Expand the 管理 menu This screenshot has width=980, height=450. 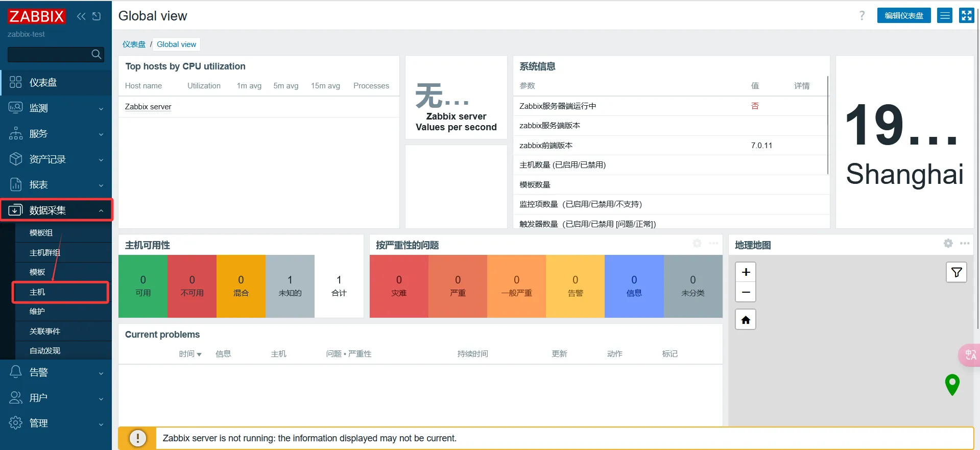[56, 423]
